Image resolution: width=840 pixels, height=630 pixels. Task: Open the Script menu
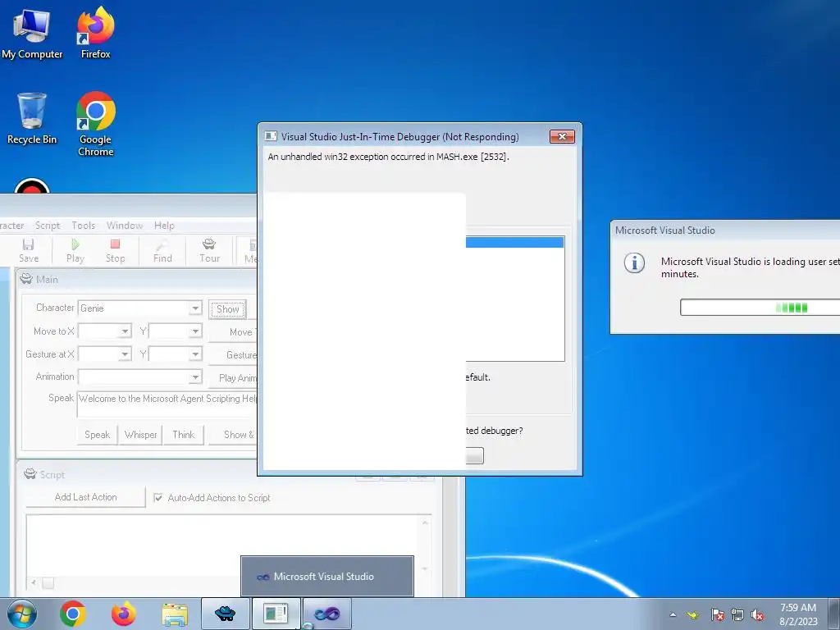[x=47, y=226]
